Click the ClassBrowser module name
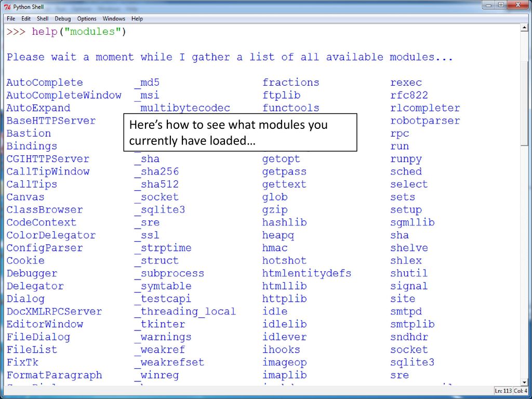The image size is (532, 399). (x=45, y=210)
